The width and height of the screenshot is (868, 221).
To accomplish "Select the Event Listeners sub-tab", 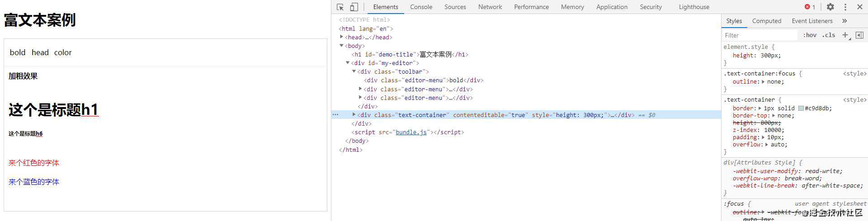I will (812, 21).
